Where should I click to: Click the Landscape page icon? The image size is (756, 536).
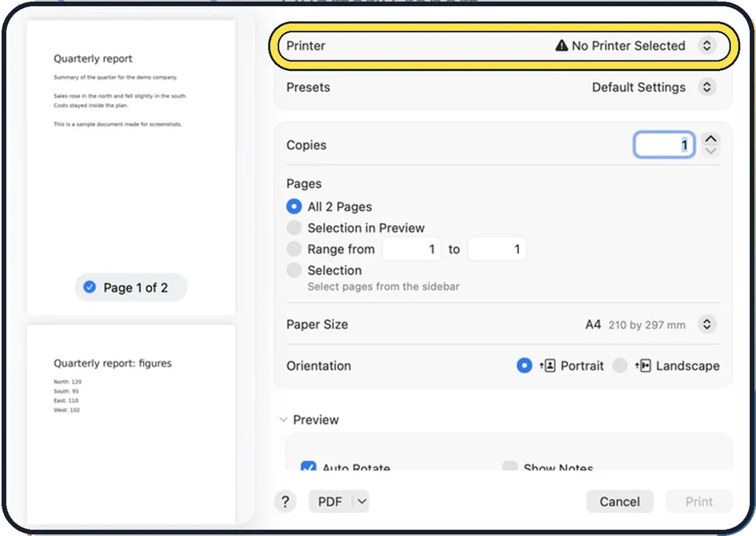coord(643,365)
